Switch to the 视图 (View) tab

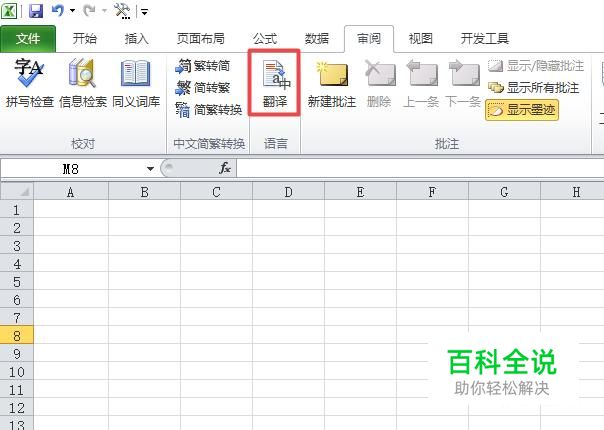tap(420, 39)
